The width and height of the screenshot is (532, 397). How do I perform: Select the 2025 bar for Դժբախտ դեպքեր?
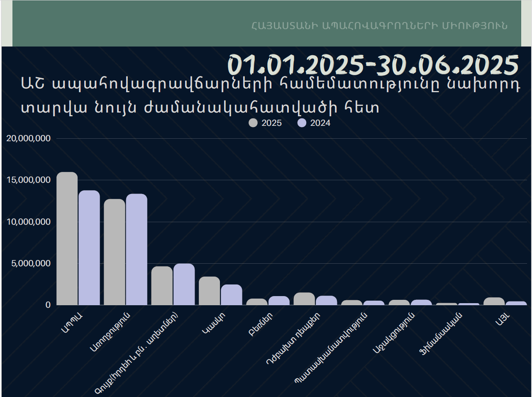coord(304,299)
